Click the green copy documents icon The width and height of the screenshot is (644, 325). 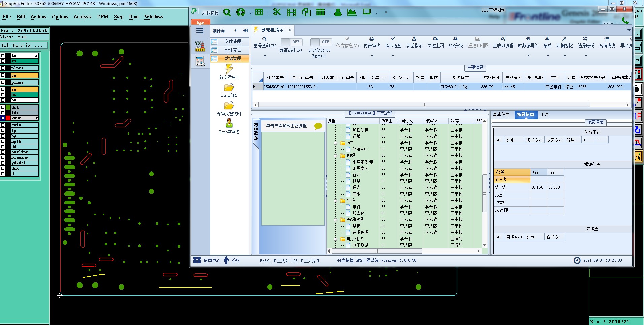[x=306, y=12]
